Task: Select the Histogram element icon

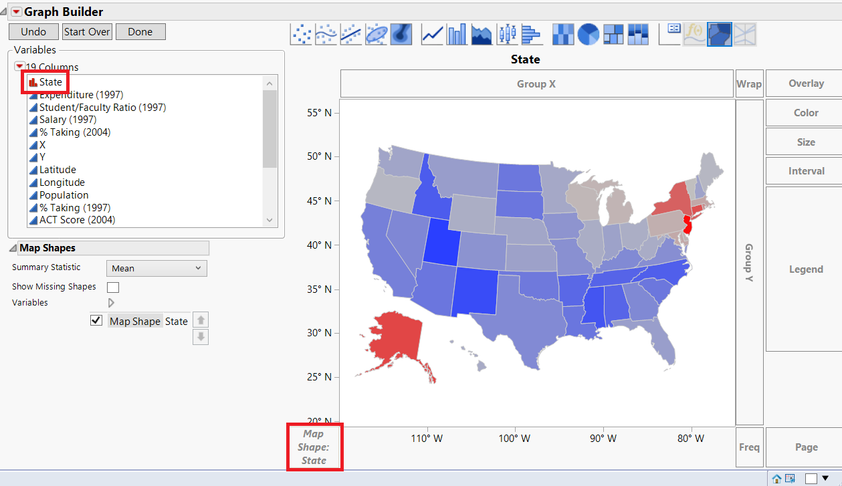Action: (x=532, y=34)
